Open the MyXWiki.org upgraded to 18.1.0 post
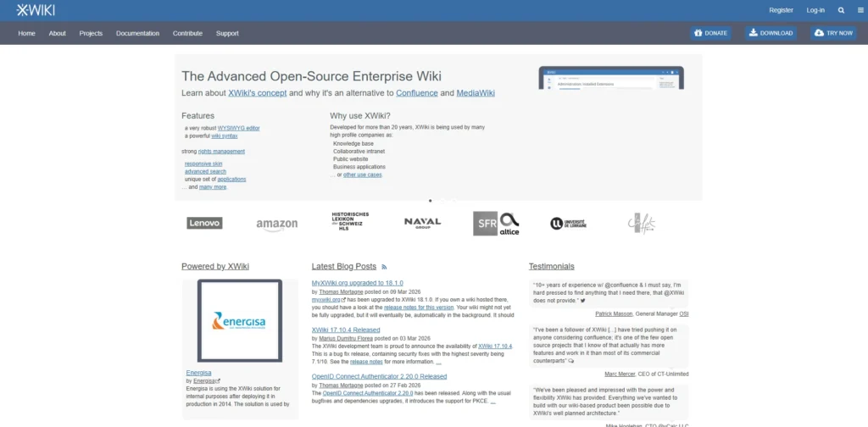868x427 pixels. [x=357, y=283]
